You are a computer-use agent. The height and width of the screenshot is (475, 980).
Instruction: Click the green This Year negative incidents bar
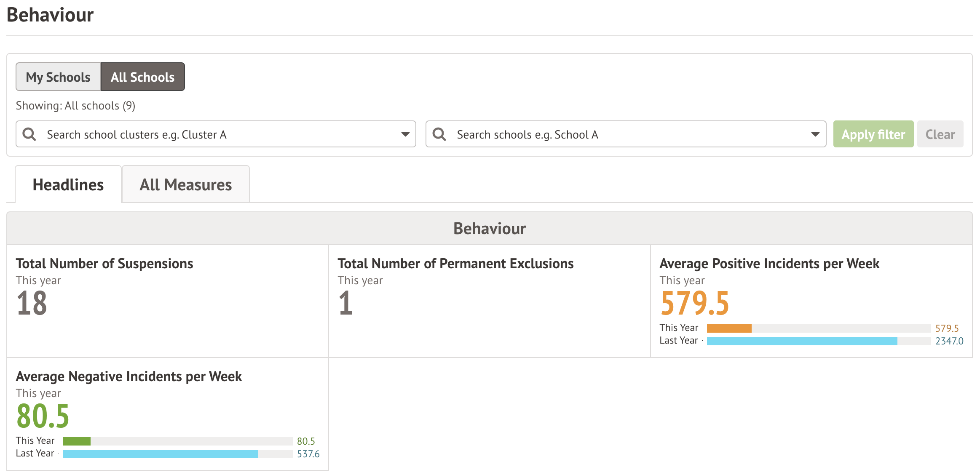[77, 441]
